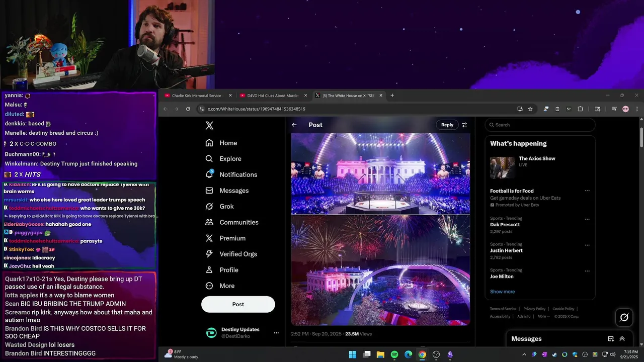Viewport: 644px width, 362px height.
Task: Open the media control icon in Chrome toolbar
Action: click(x=614, y=109)
